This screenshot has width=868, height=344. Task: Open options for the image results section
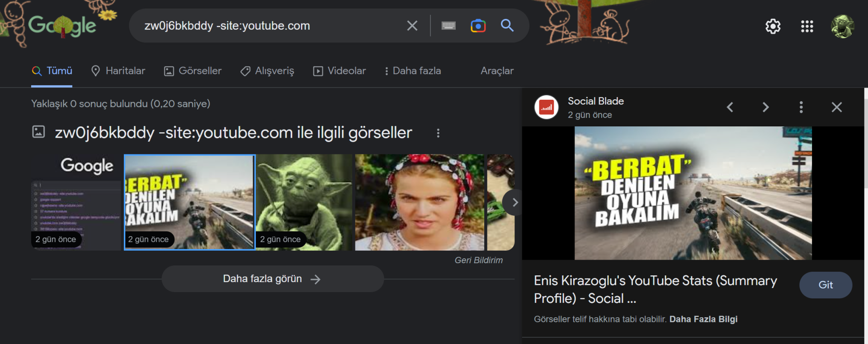(x=438, y=133)
